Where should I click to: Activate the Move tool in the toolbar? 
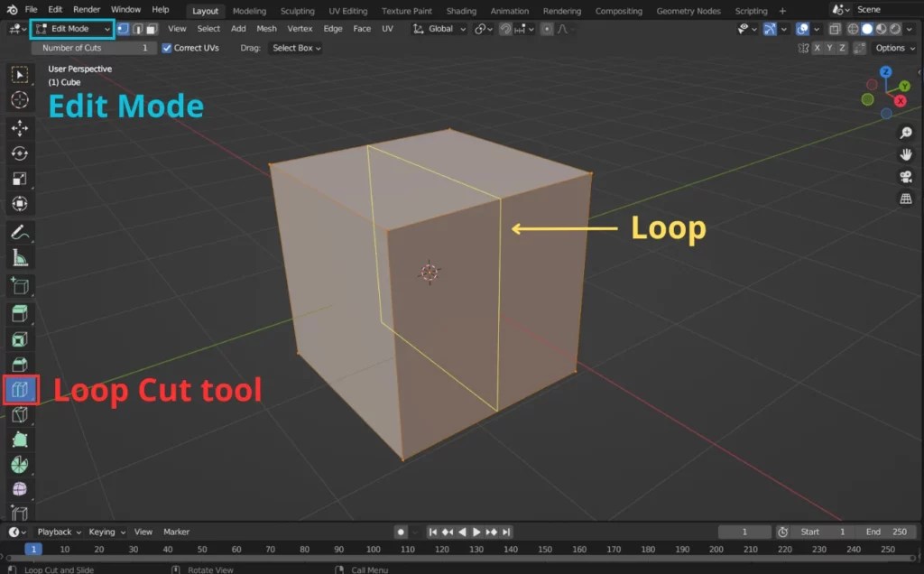(20, 129)
